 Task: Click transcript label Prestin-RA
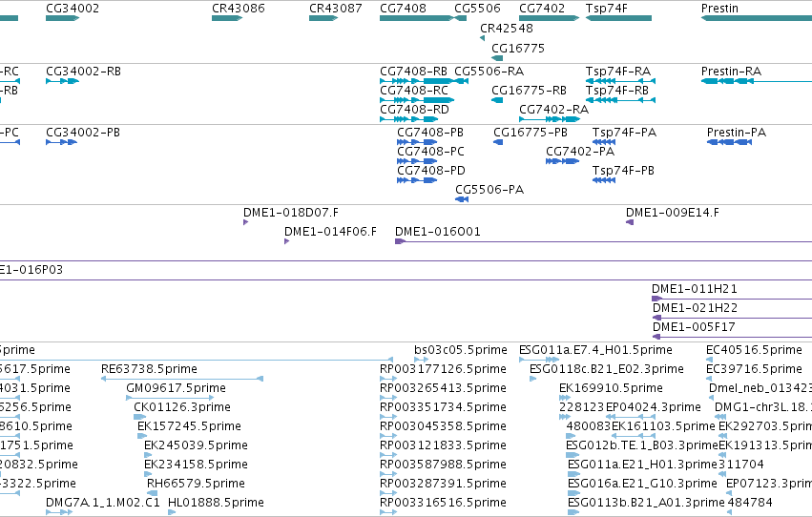[731, 72]
